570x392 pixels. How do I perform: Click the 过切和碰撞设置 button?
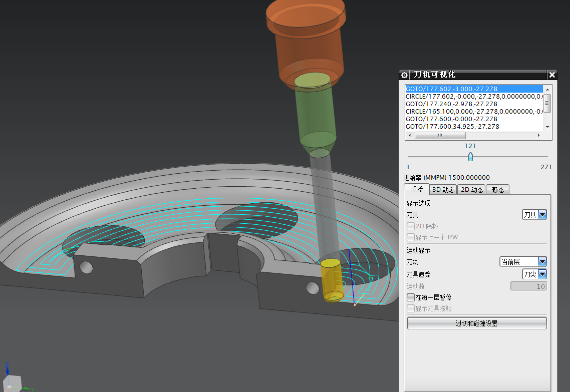476,323
